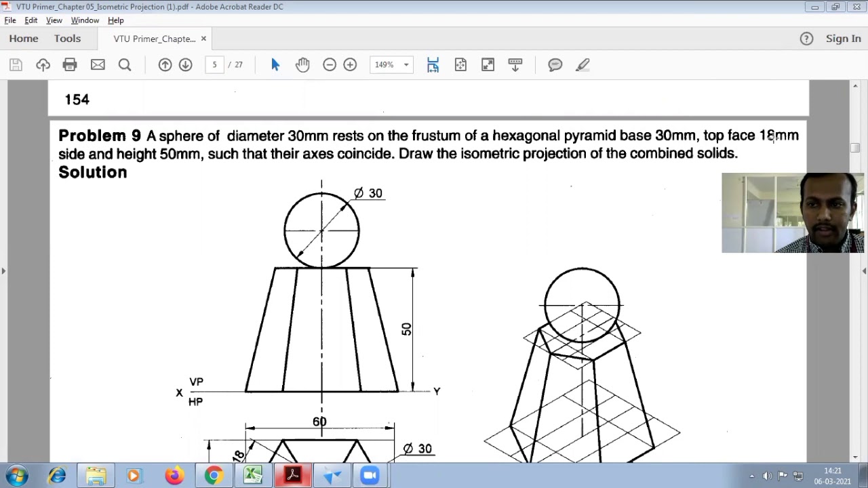
Task: Click the vertical scrollbar thumb
Action: (854, 148)
